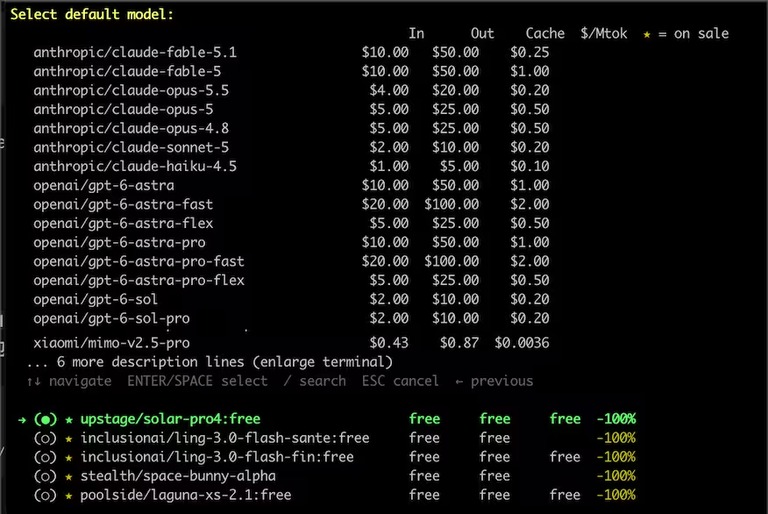
Task: Click the $/Mtok column header
Action: tap(604, 34)
